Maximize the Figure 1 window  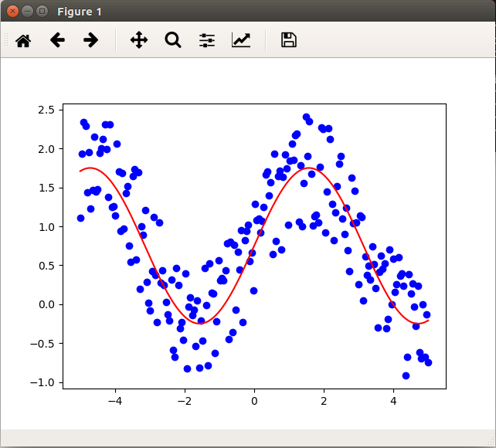[42, 12]
